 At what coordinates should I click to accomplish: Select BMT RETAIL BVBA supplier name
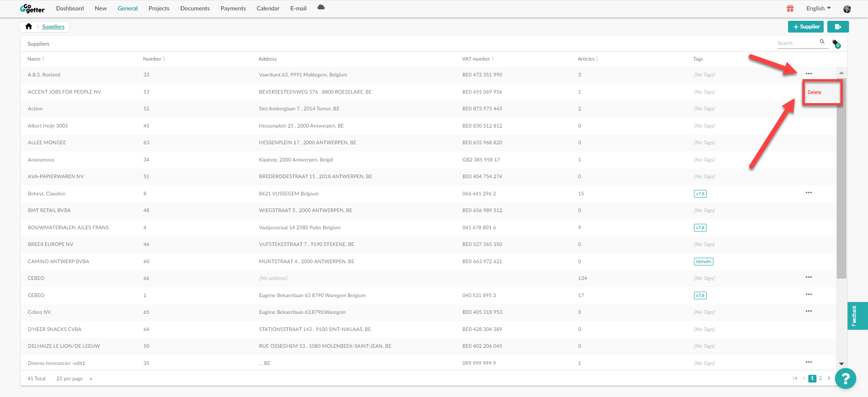[49, 210]
